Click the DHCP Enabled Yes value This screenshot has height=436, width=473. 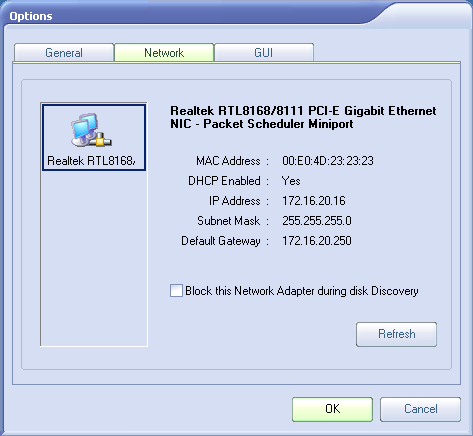pos(291,181)
